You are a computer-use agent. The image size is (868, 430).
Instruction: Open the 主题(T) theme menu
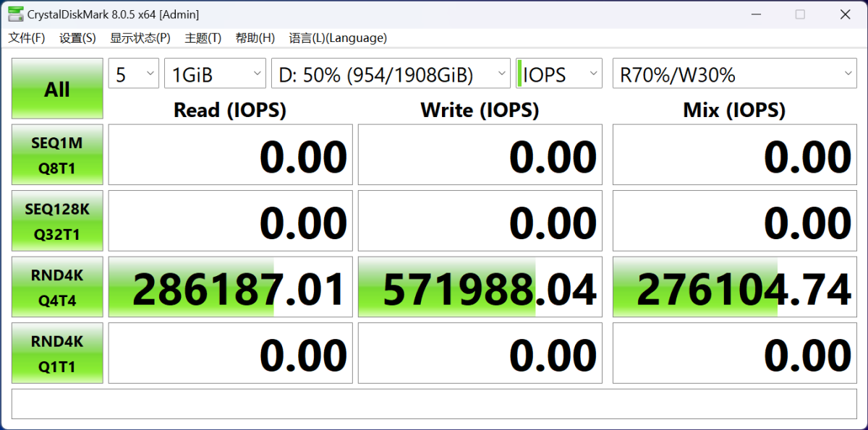[x=203, y=38]
